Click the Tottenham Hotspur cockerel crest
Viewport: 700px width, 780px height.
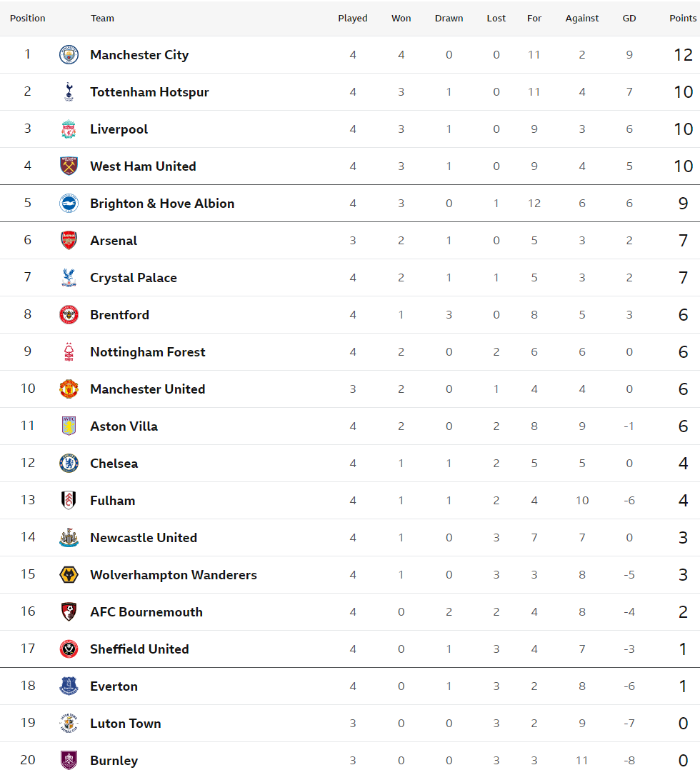pyautogui.click(x=69, y=92)
